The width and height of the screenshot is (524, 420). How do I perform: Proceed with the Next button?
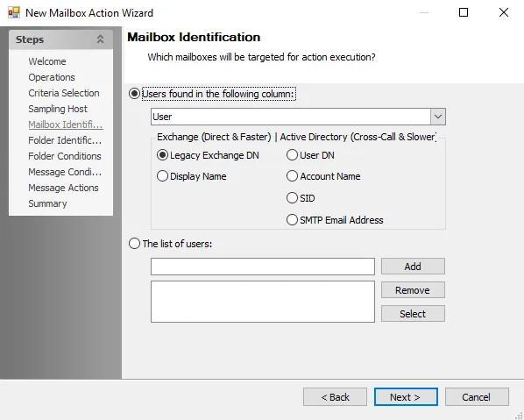pos(406,397)
